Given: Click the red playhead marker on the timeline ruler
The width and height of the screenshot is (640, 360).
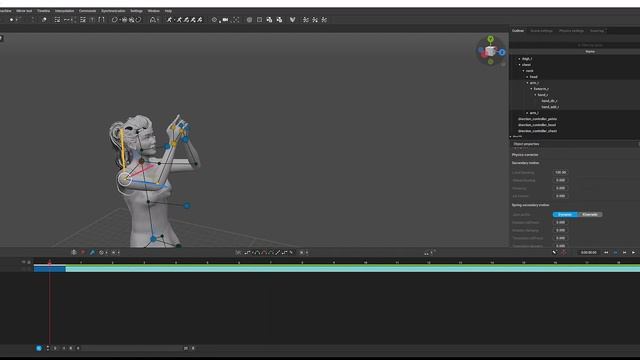Looking at the screenshot, I should pyautogui.click(x=50, y=262).
